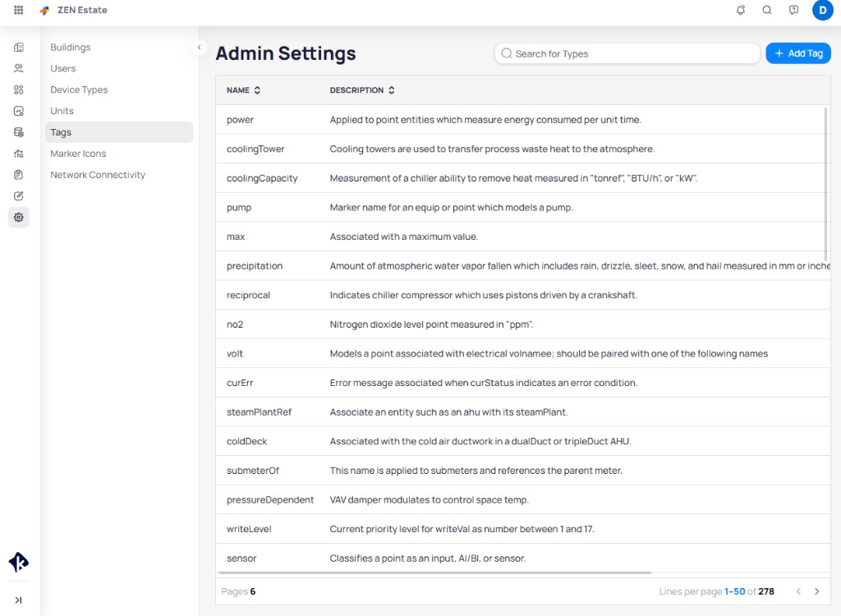Select the coolingCapacity tag row

coord(523,178)
